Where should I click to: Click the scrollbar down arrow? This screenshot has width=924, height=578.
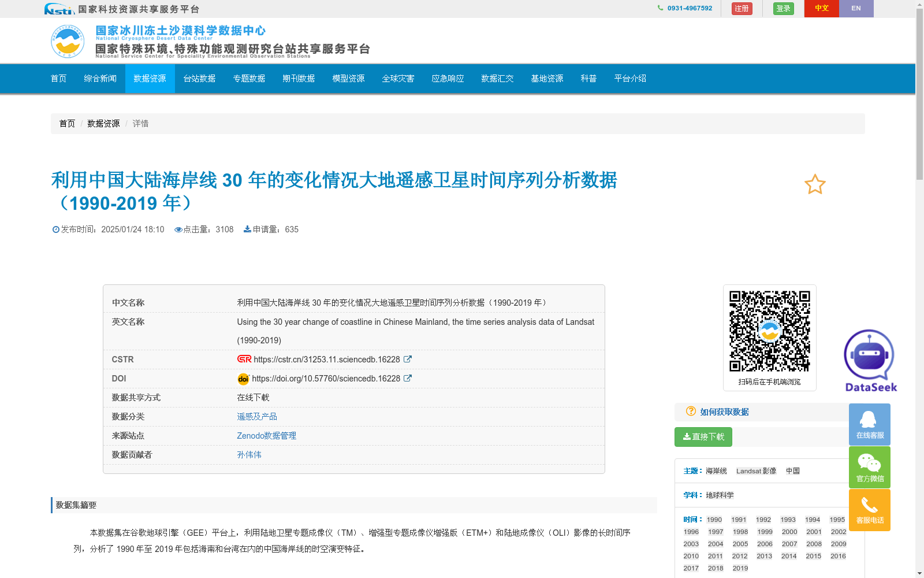tap(919, 573)
